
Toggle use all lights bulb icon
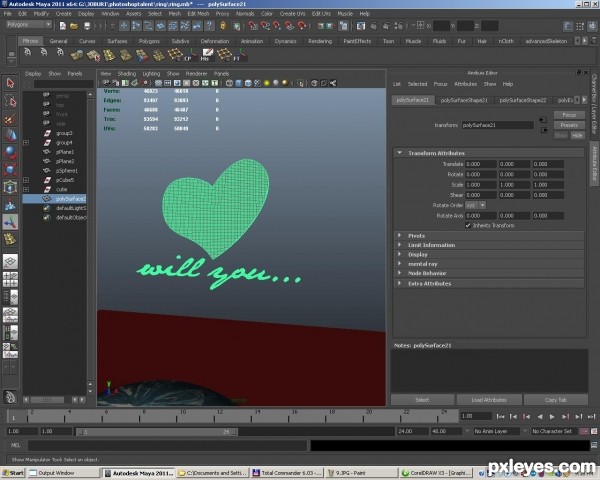pos(267,83)
